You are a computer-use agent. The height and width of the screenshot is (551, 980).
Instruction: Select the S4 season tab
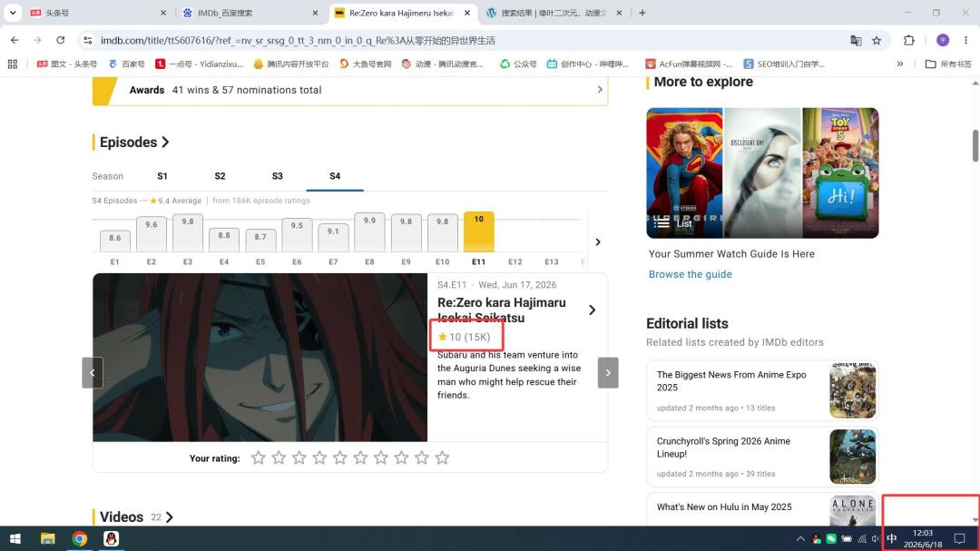click(335, 176)
